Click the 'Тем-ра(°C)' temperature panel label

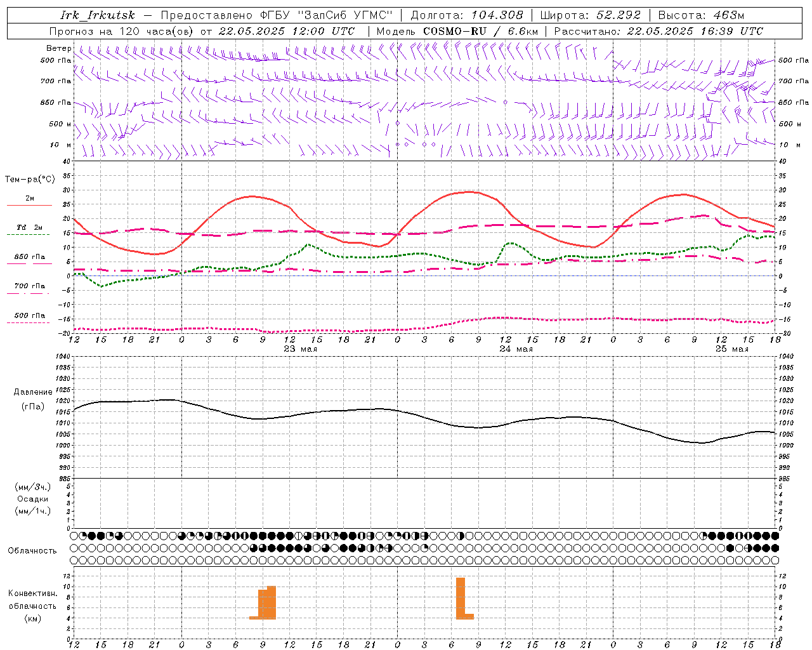(x=30, y=180)
